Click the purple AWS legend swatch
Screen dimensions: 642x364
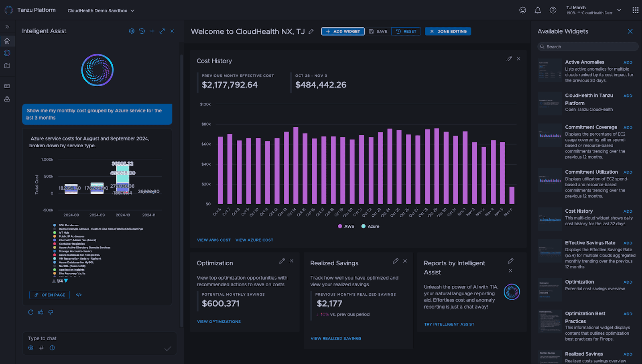point(339,226)
